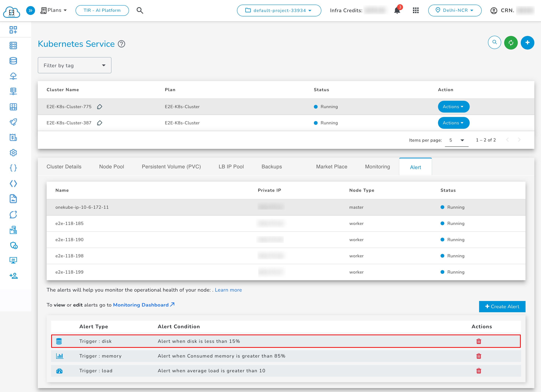Image resolution: width=541 pixels, height=392 pixels.
Task: Click the Create Alert button
Action: [502, 306]
